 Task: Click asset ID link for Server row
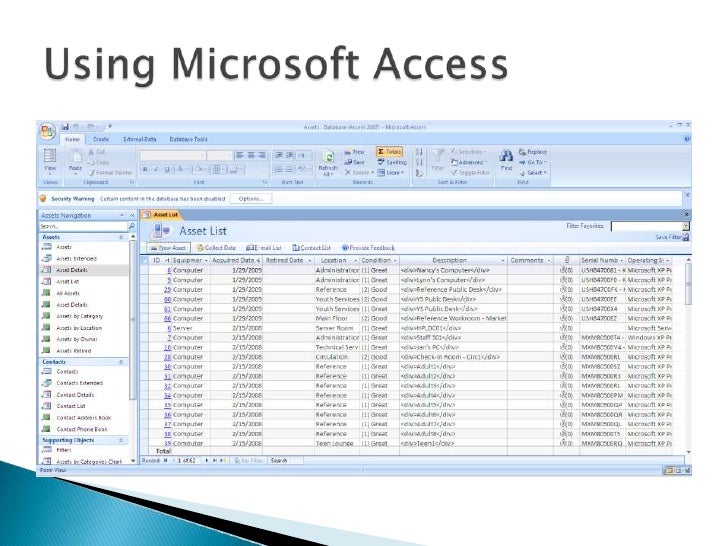[x=169, y=328]
